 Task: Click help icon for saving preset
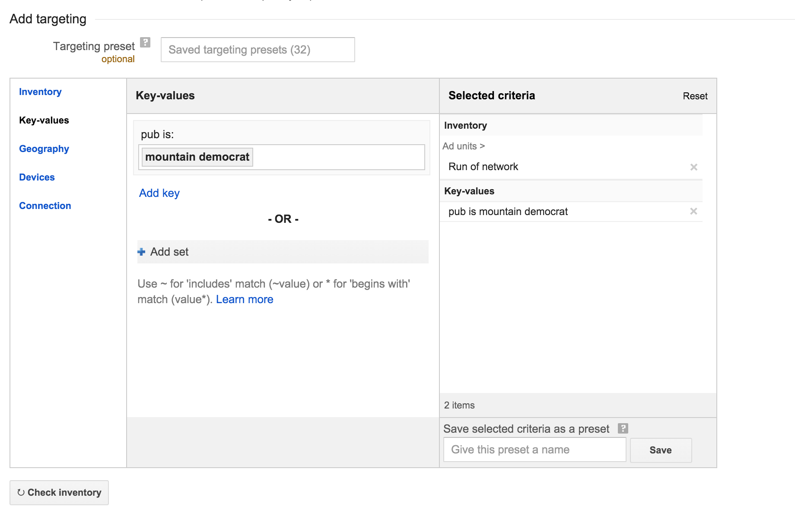click(623, 428)
